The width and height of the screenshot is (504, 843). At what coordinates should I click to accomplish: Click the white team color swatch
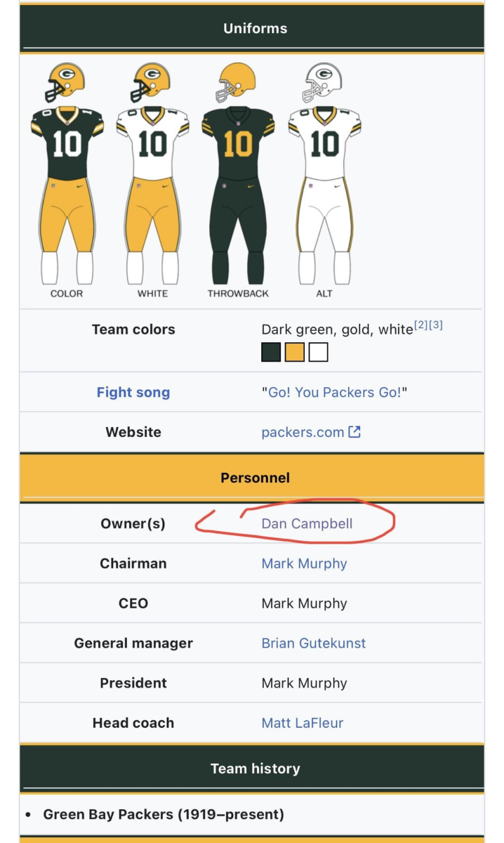pos(319,352)
